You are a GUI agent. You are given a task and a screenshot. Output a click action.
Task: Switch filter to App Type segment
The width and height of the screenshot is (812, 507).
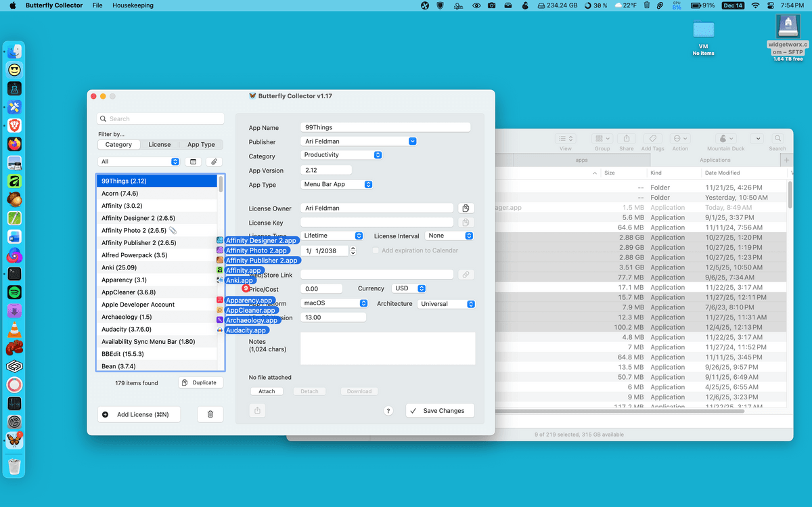coord(201,144)
